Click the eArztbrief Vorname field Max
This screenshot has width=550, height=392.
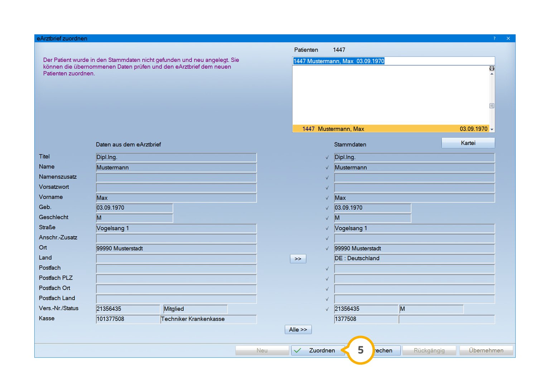click(176, 198)
